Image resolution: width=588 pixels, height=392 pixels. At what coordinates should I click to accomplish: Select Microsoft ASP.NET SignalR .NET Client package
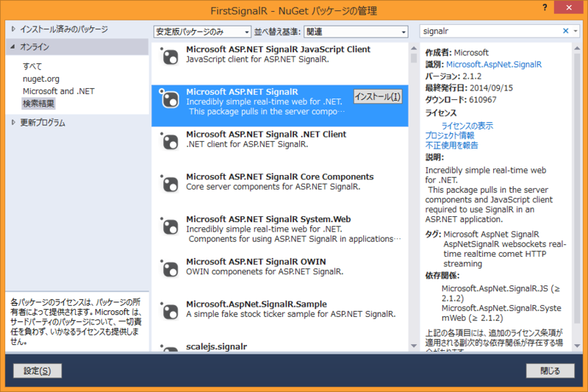click(279, 148)
